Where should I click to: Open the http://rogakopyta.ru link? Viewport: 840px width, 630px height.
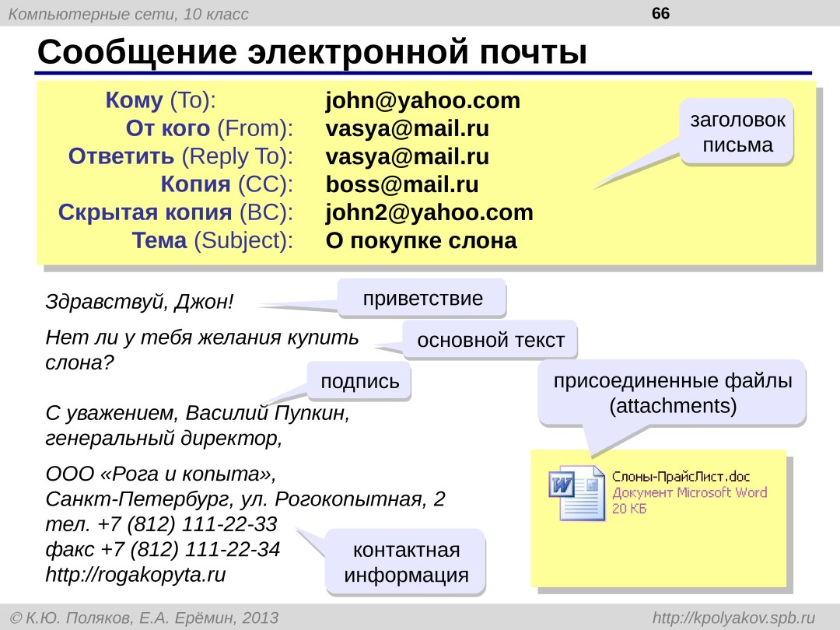[x=135, y=574]
